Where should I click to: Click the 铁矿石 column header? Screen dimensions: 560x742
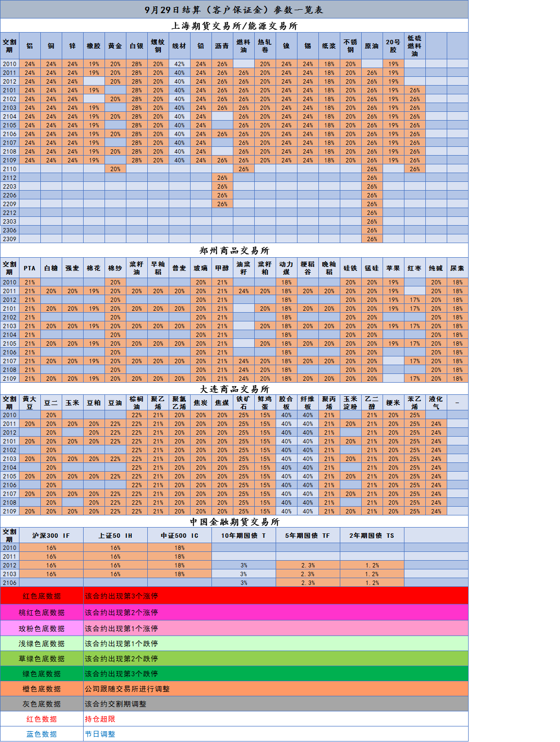tap(244, 403)
